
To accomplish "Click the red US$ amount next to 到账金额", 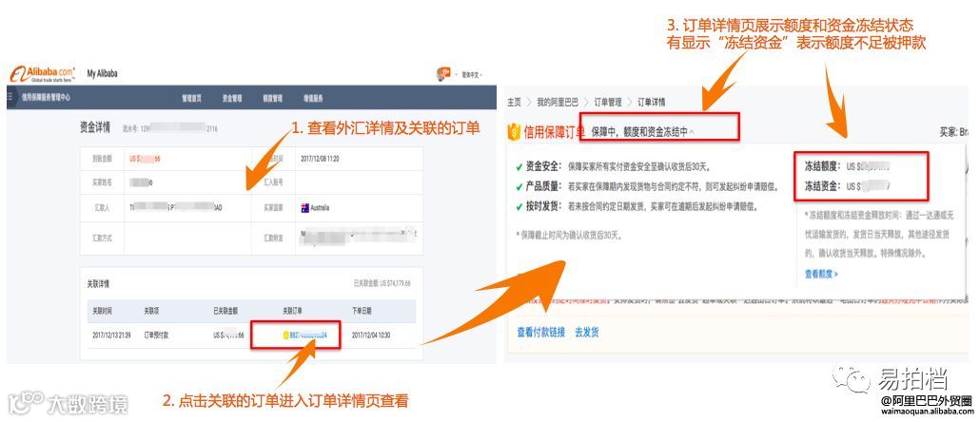I will click(145, 159).
